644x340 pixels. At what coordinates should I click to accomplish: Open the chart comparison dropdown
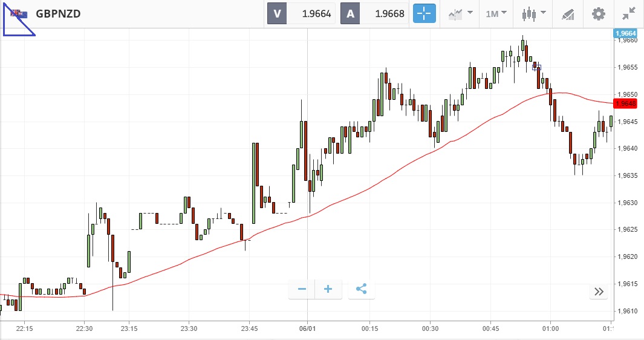460,13
